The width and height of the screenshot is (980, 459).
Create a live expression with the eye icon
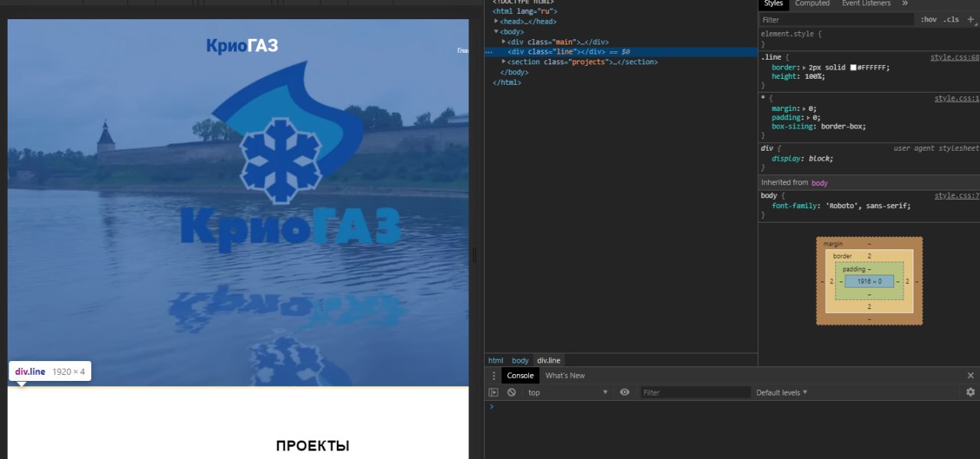pyautogui.click(x=625, y=392)
